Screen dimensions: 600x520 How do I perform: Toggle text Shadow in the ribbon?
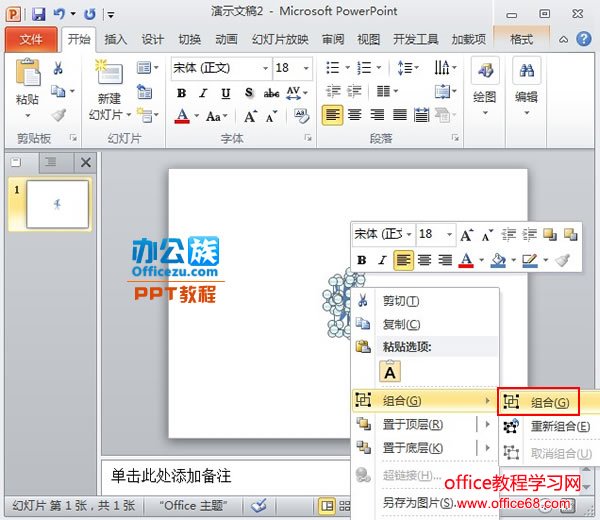[249, 93]
